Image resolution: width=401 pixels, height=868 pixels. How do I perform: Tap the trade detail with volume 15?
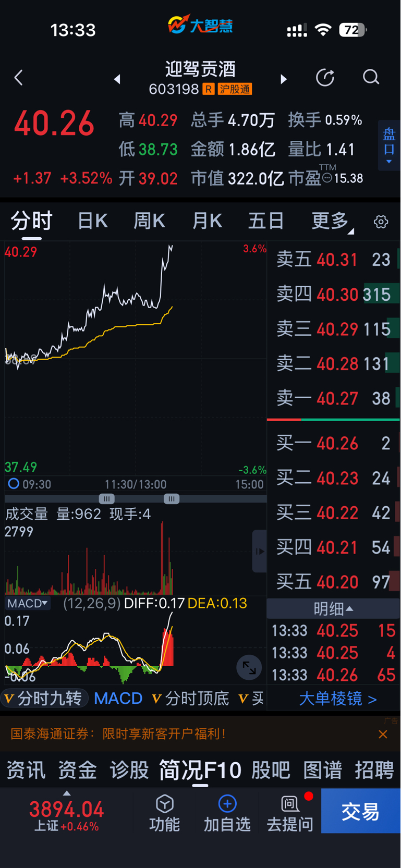point(333,631)
